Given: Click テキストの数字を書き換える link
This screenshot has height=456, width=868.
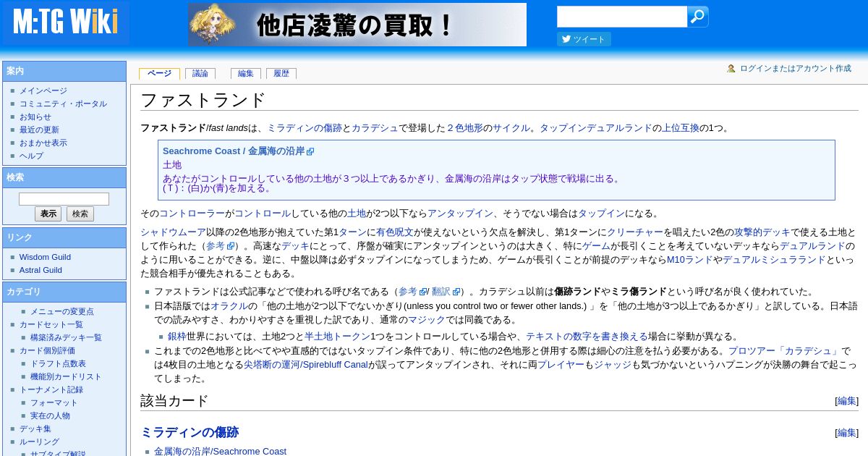Looking at the screenshot, I should (x=587, y=337).
